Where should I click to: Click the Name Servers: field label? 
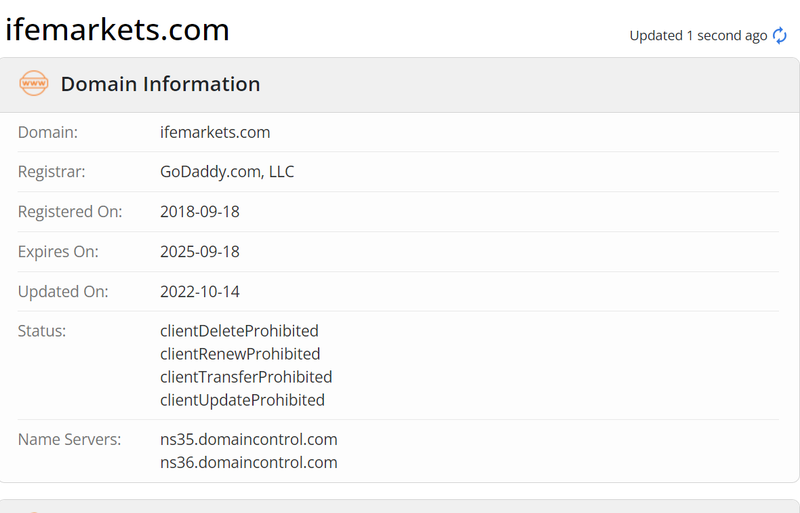pyautogui.click(x=69, y=439)
